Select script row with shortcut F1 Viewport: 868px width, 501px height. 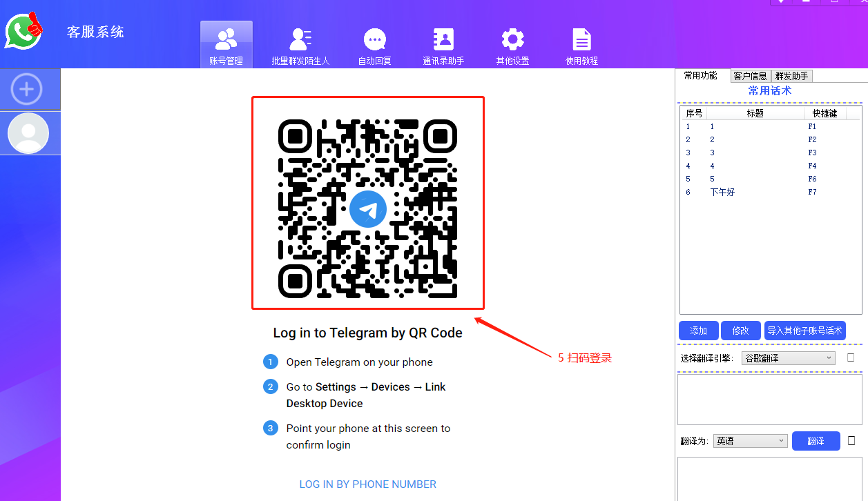tap(770, 126)
